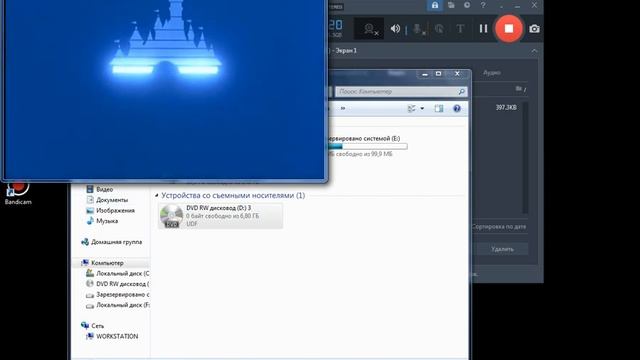Open Bandicam settings gear icon
The image size is (640, 360).
467,5
